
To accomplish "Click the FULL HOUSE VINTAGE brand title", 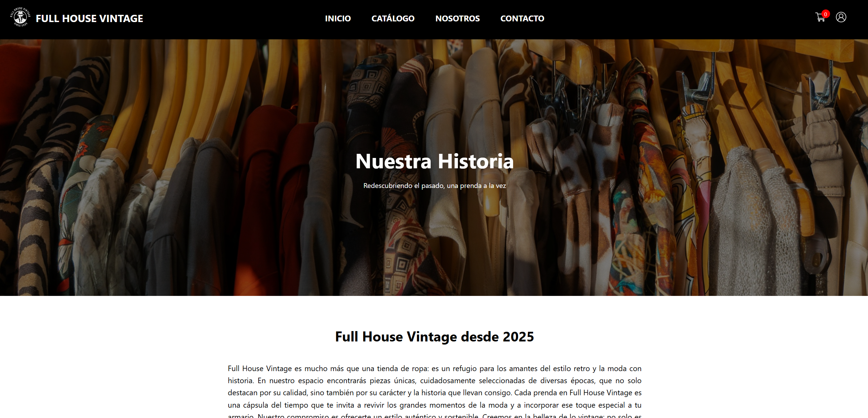I will [89, 19].
